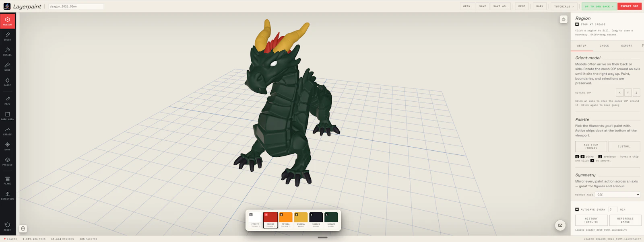Click the Palette section heading
The width and height of the screenshot is (644, 242).
[582, 119]
